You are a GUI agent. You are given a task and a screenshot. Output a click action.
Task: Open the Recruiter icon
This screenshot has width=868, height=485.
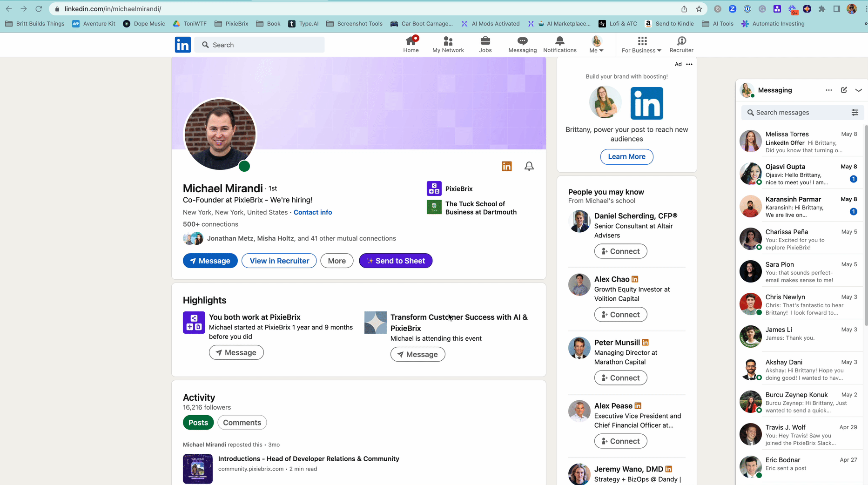(x=681, y=44)
